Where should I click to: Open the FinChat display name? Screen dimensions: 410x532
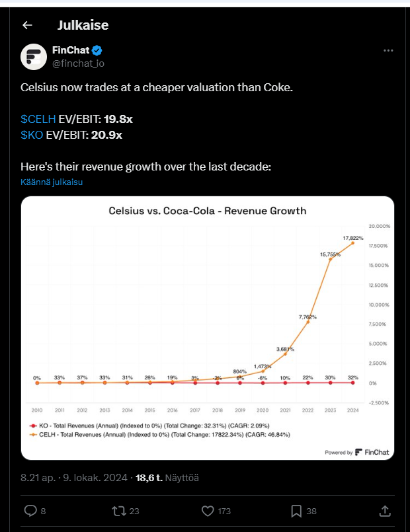(x=70, y=51)
